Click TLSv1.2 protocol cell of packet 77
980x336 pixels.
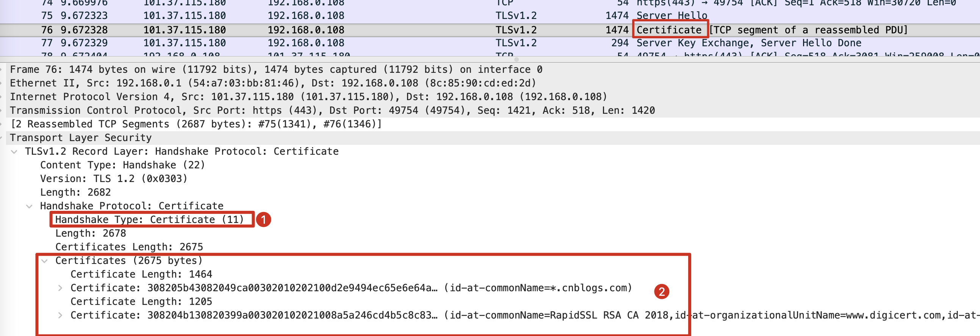pyautogui.click(x=516, y=43)
